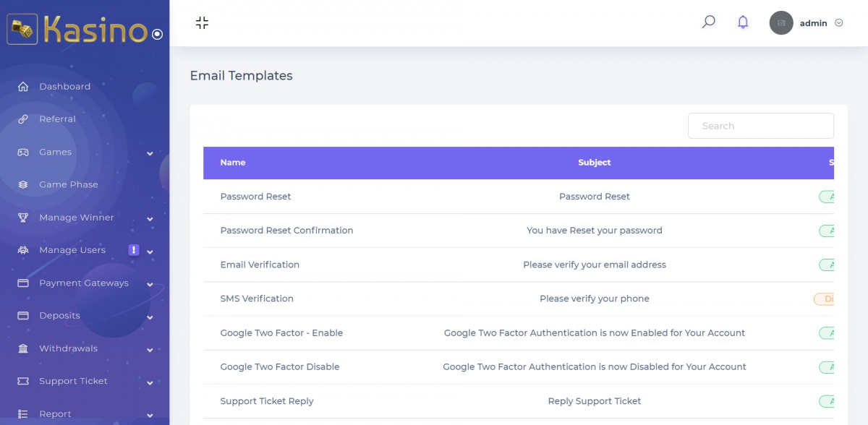
Task: Click the Withdrawals bank icon
Action: [23, 349]
